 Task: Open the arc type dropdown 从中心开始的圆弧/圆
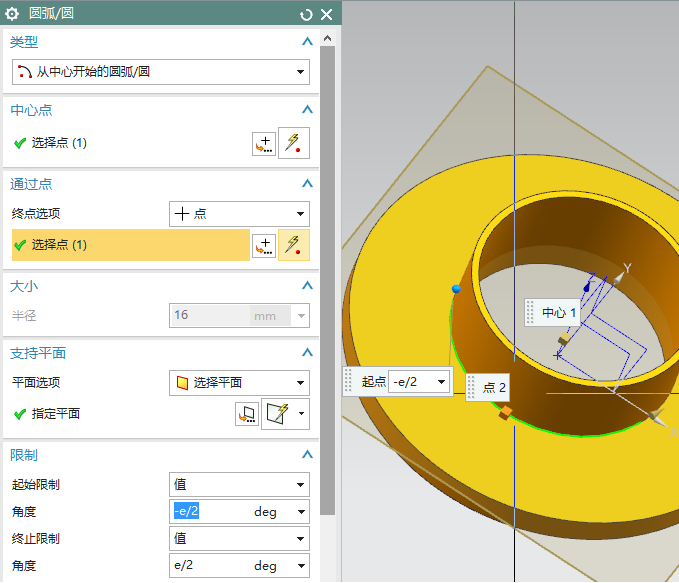click(160, 72)
